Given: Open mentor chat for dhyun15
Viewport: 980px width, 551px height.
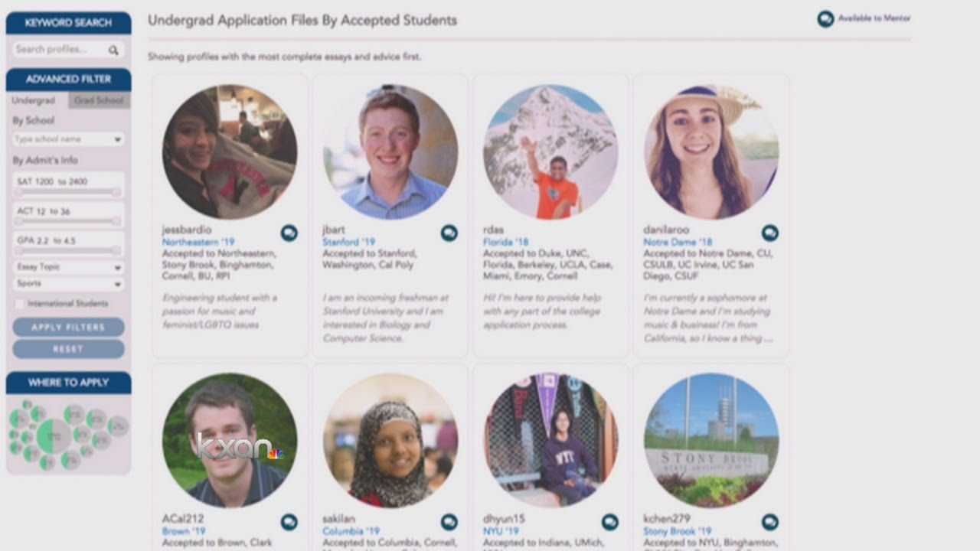Looking at the screenshot, I should 610,522.
